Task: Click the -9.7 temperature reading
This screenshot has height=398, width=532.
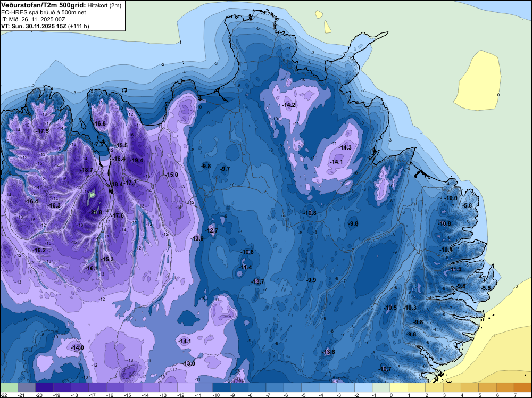Action: [x=225, y=169]
